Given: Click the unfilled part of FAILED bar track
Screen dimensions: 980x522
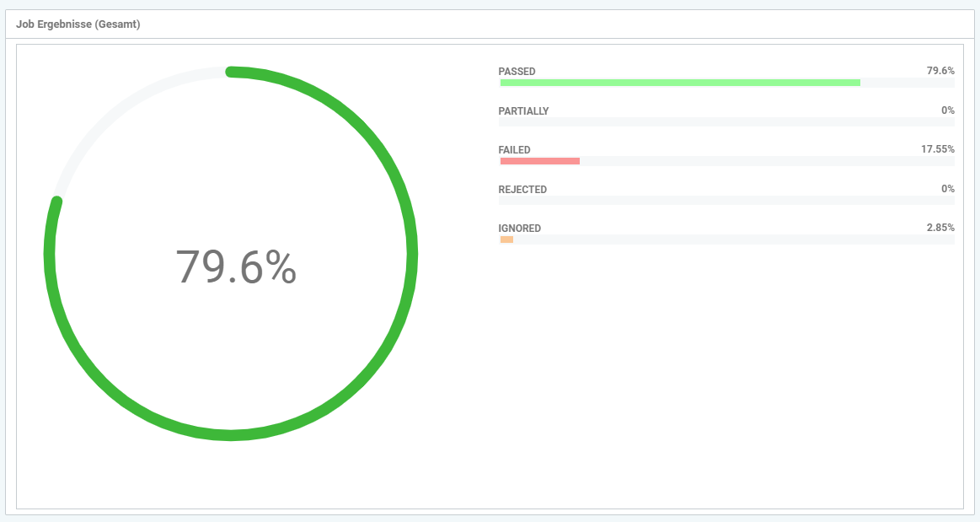Looking at the screenshot, I should point(767,161).
